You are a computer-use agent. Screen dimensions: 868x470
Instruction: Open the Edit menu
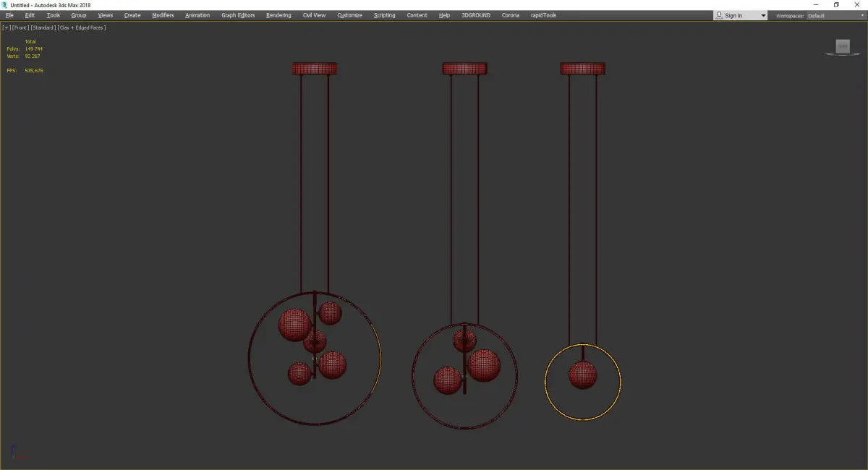30,15
